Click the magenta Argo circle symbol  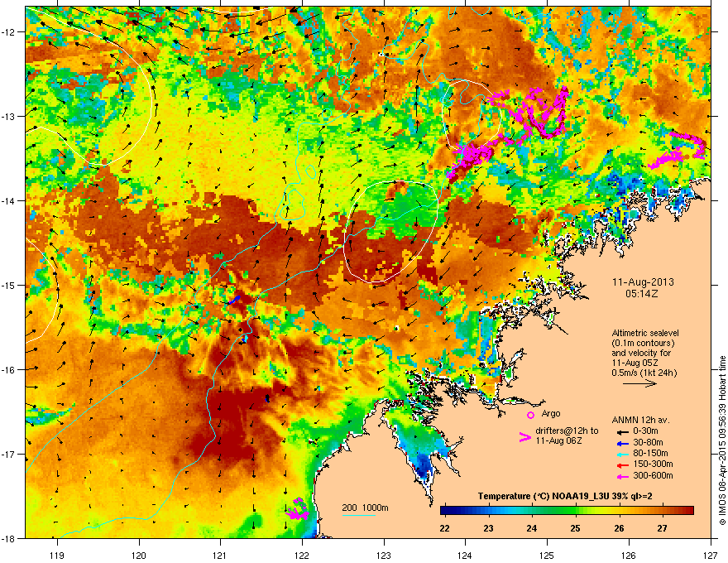tap(530, 415)
